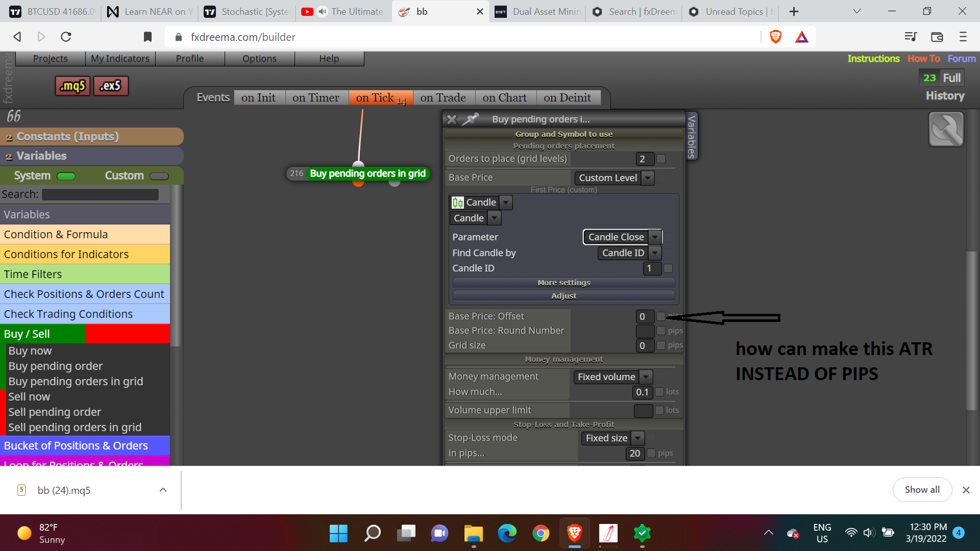
Task: Open the Parameter Candle Close dropdown
Action: [x=622, y=237]
